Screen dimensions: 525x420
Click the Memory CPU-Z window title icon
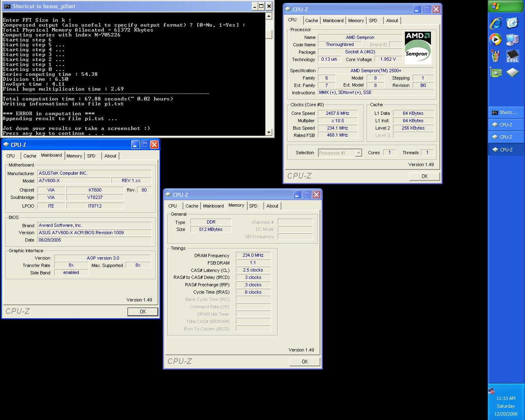tap(168, 194)
